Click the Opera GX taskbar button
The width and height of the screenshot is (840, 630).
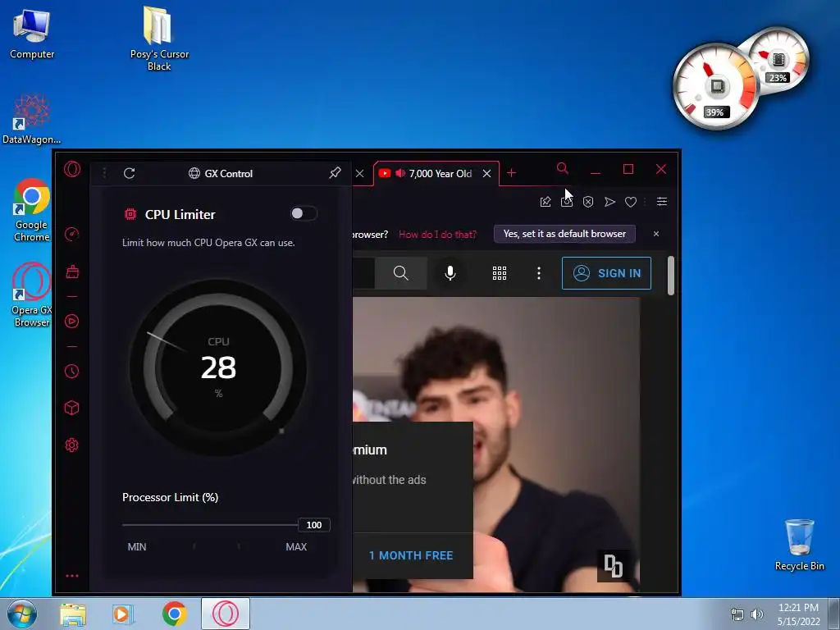click(x=226, y=614)
